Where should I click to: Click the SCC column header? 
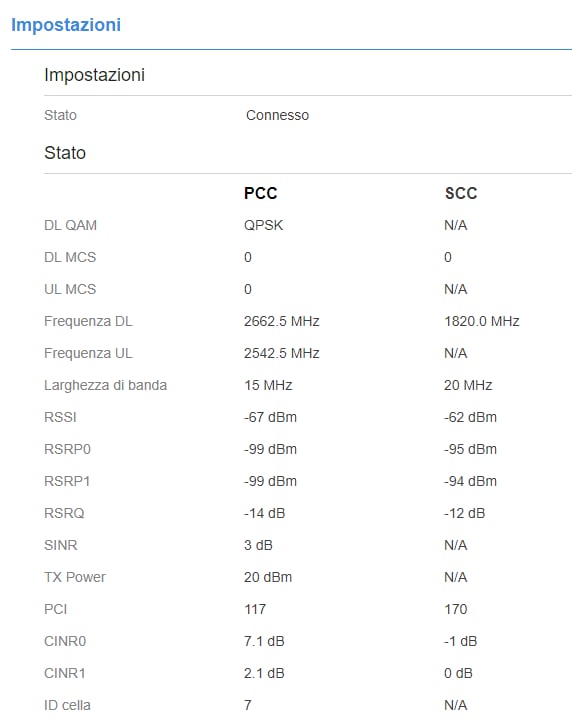click(461, 193)
